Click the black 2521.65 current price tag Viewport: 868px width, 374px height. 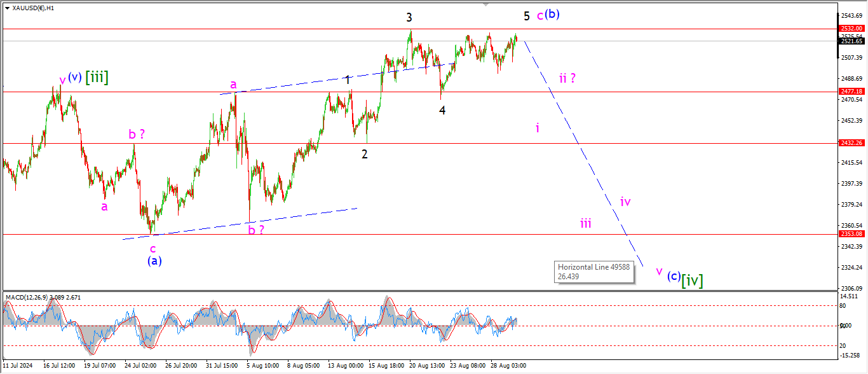coord(851,41)
